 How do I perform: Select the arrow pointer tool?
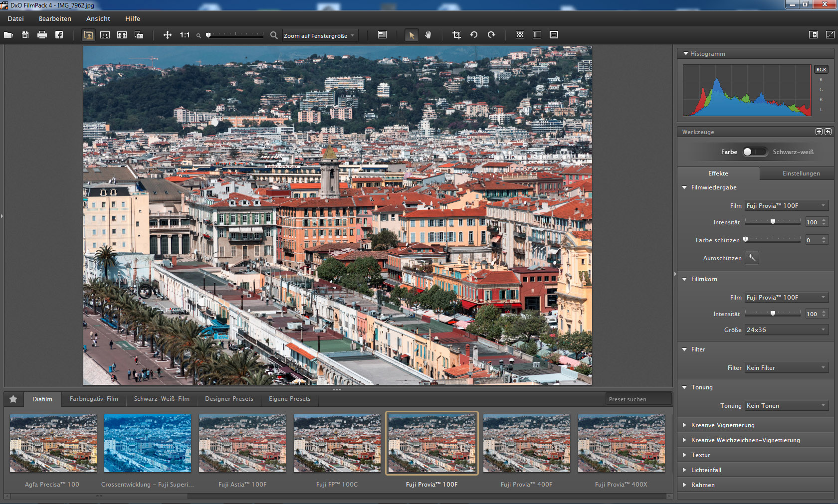click(412, 35)
